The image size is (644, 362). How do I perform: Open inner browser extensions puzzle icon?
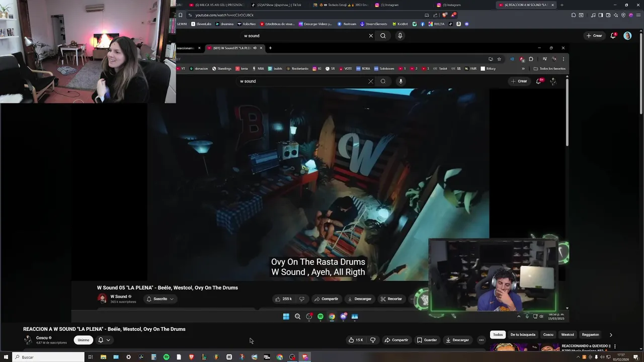point(531,59)
